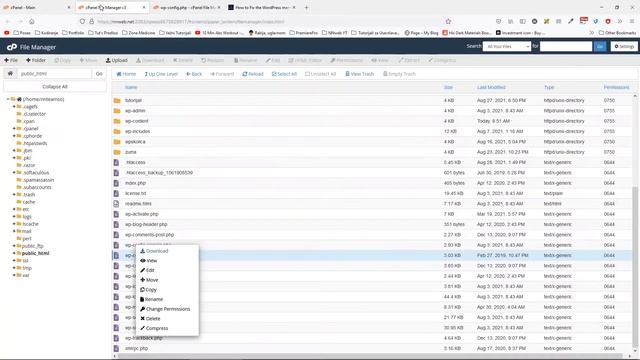The width and height of the screenshot is (640, 360).
Task: Expand the mail folder in the tree
Action: [14, 231]
